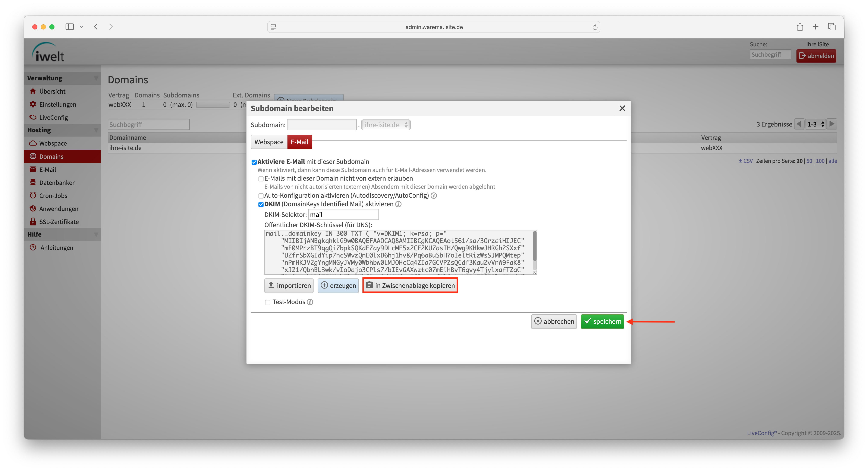Reload the page with the refresh icon
This screenshot has height=471, width=868.
595,27
